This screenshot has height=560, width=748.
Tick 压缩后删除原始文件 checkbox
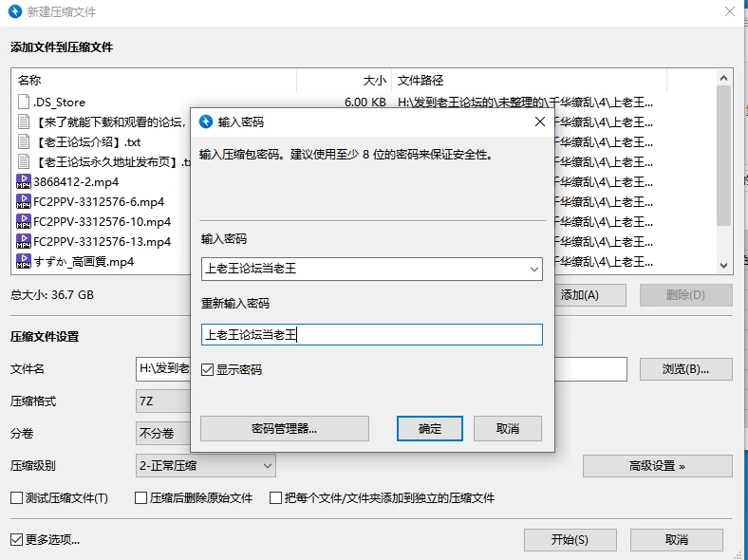[x=140, y=498]
